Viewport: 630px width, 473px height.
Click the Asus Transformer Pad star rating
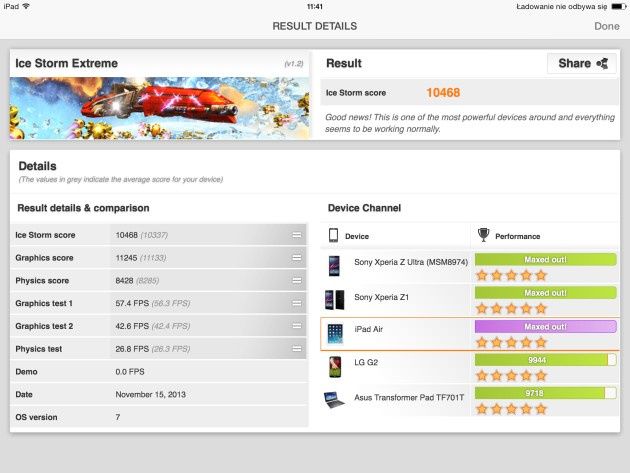pos(511,409)
